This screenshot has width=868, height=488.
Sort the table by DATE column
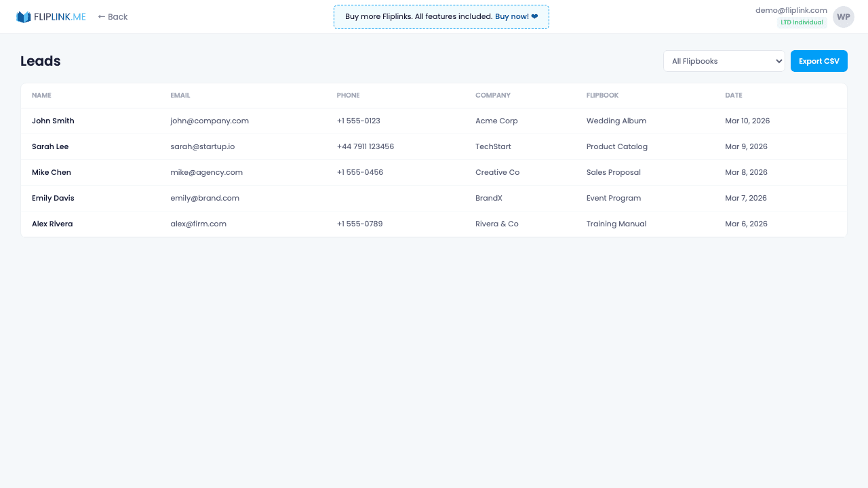point(733,96)
